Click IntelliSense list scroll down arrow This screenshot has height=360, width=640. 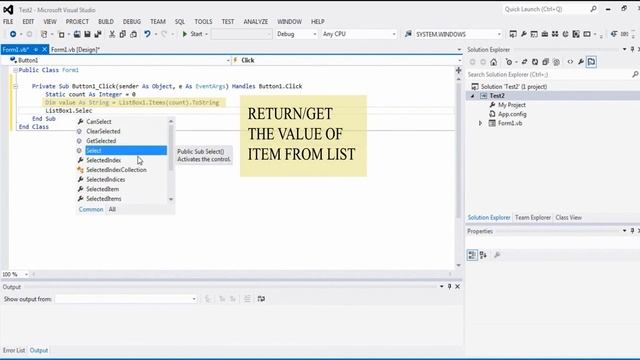[x=171, y=199]
